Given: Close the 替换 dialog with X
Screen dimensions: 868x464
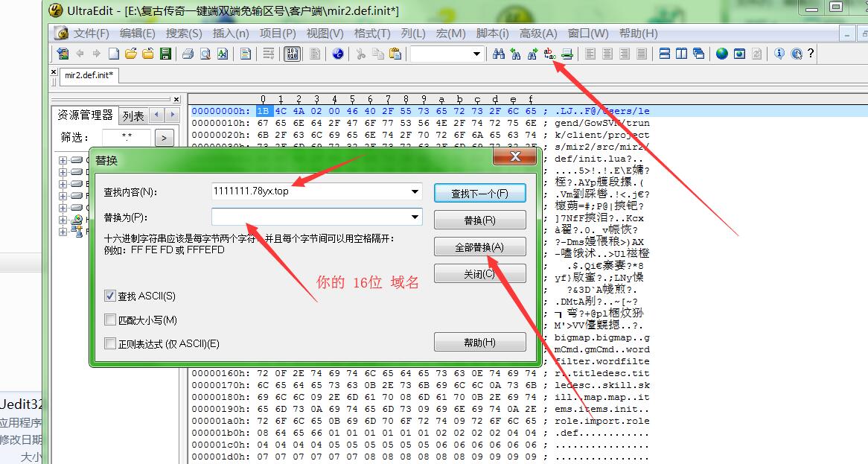Looking at the screenshot, I should [515, 156].
